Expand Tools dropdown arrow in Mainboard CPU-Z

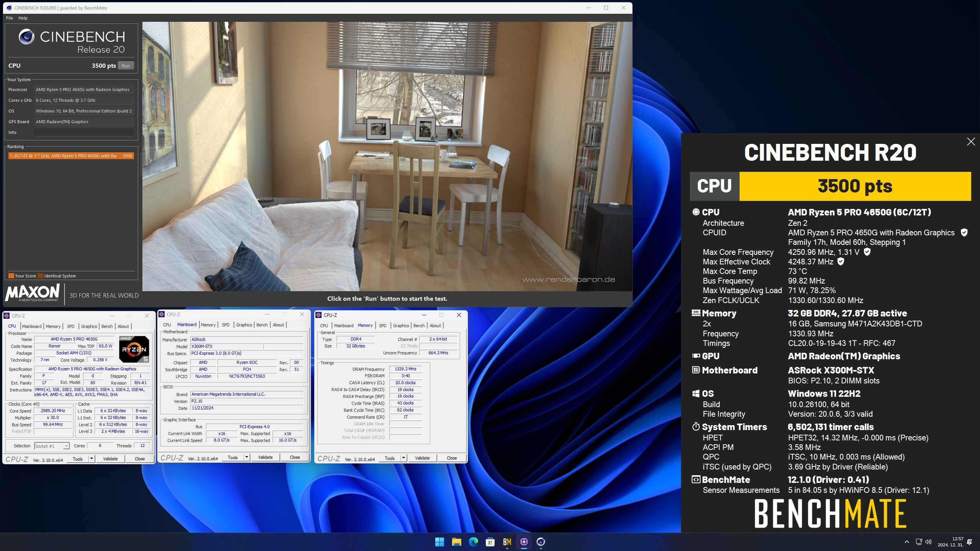247,457
